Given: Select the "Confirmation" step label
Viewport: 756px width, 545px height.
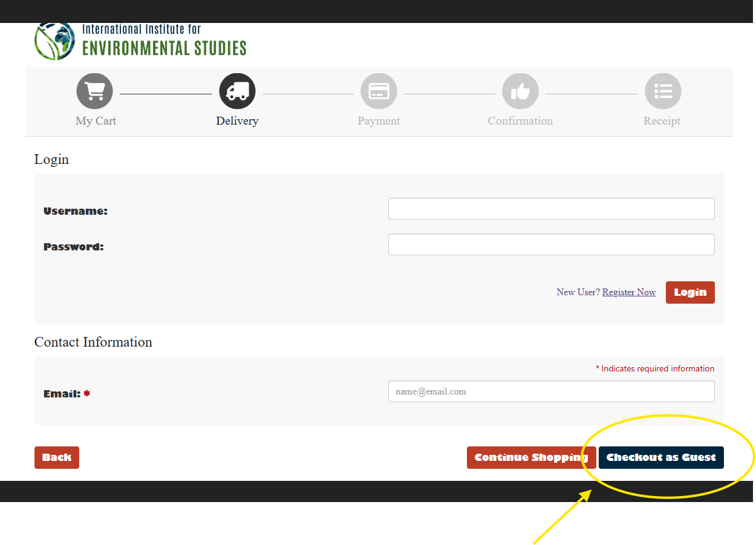Looking at the screenshot, I should tap(520, 121).
